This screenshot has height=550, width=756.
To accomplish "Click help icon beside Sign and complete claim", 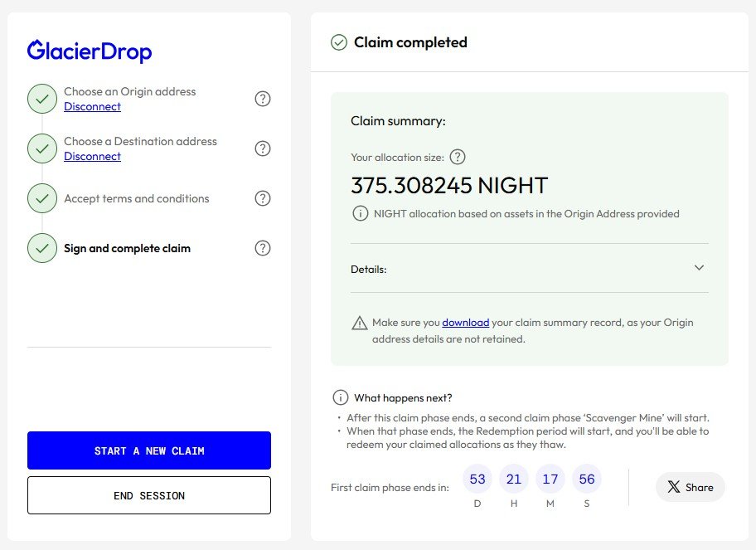I will point(263,248).
